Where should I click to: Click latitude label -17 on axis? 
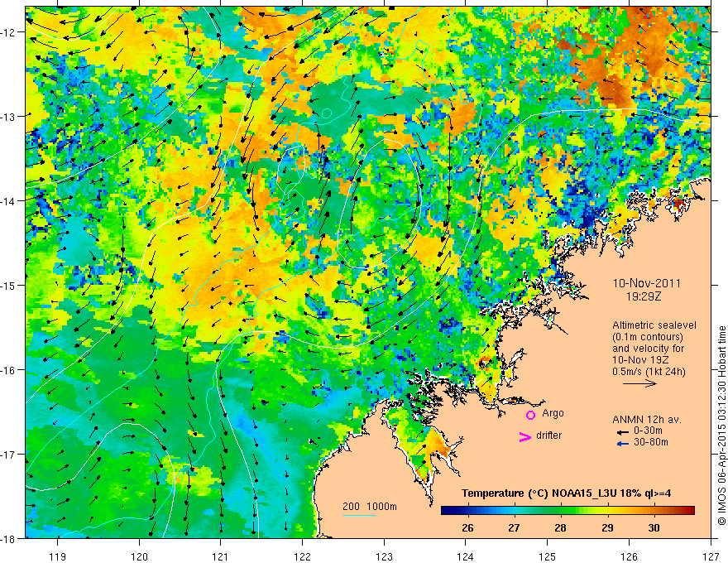point(9,454)
